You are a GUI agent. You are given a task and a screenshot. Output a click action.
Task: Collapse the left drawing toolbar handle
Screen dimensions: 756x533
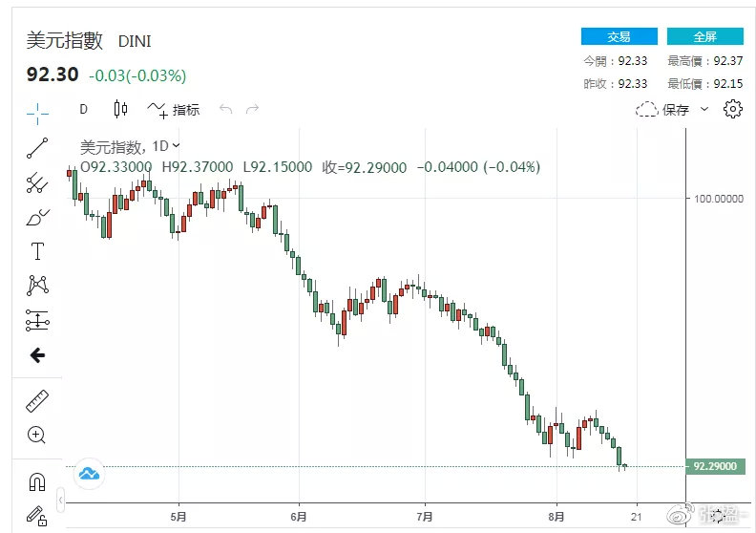click(61, 500)
